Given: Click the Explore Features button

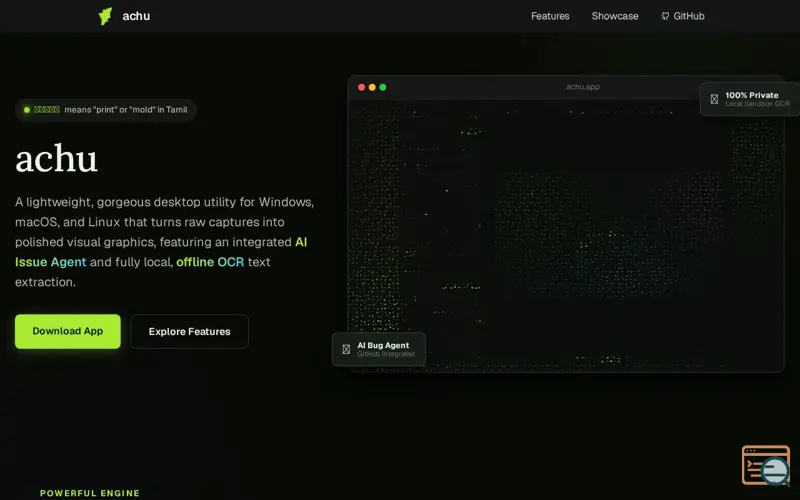Looking at the screenshot, I should coord(189,332).
